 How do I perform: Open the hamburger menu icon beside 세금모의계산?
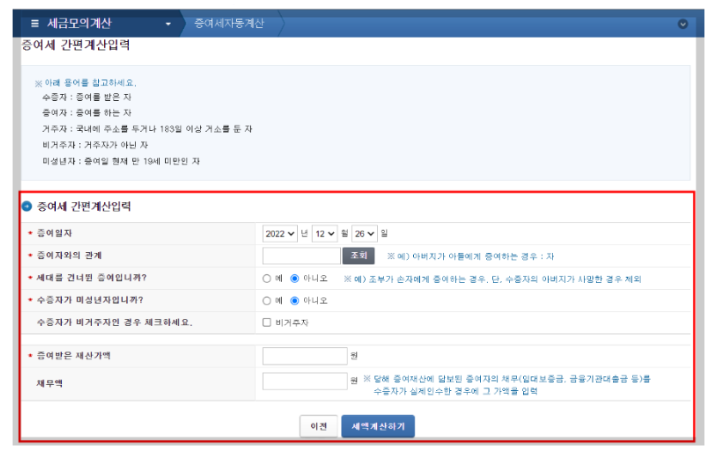pyautogui.click(x=35, y=23)
